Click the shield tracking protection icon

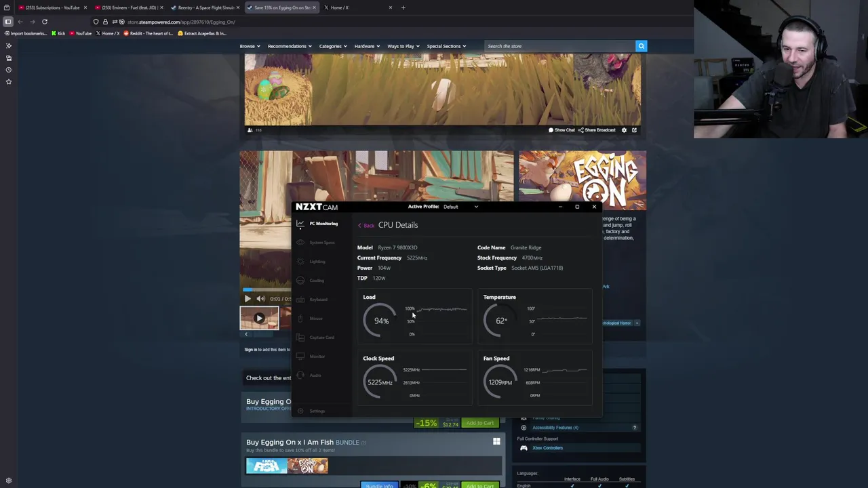[x=96, y=22]
